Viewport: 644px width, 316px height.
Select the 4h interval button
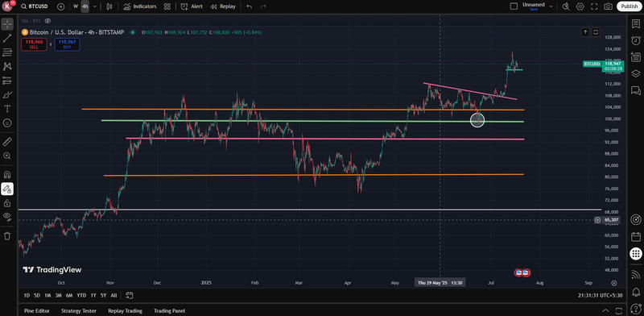coord(85,6)
